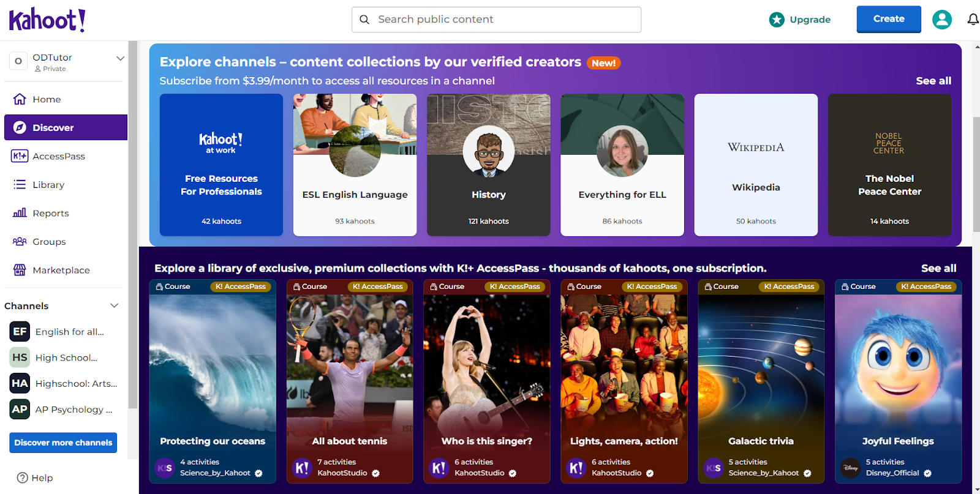Click the Help question mark icon
This screenshot has height=494, width=980.
(x=23, y=477)
